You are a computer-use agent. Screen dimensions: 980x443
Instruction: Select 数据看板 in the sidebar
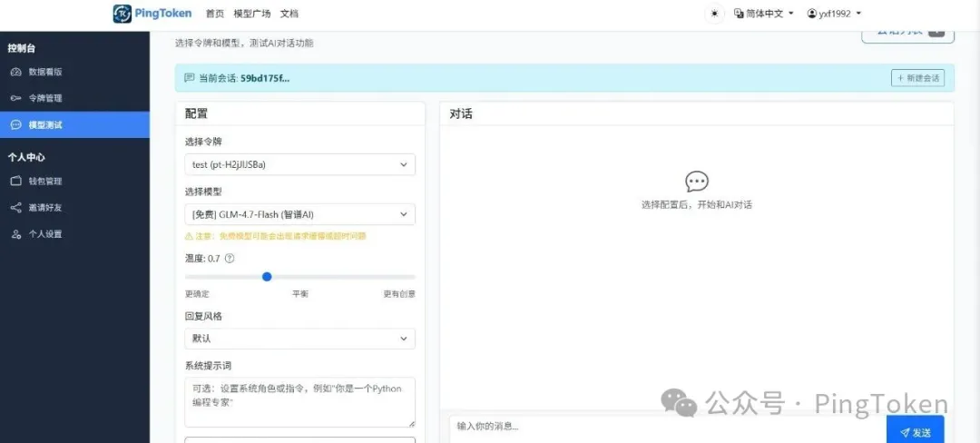[x=74, y=72]
